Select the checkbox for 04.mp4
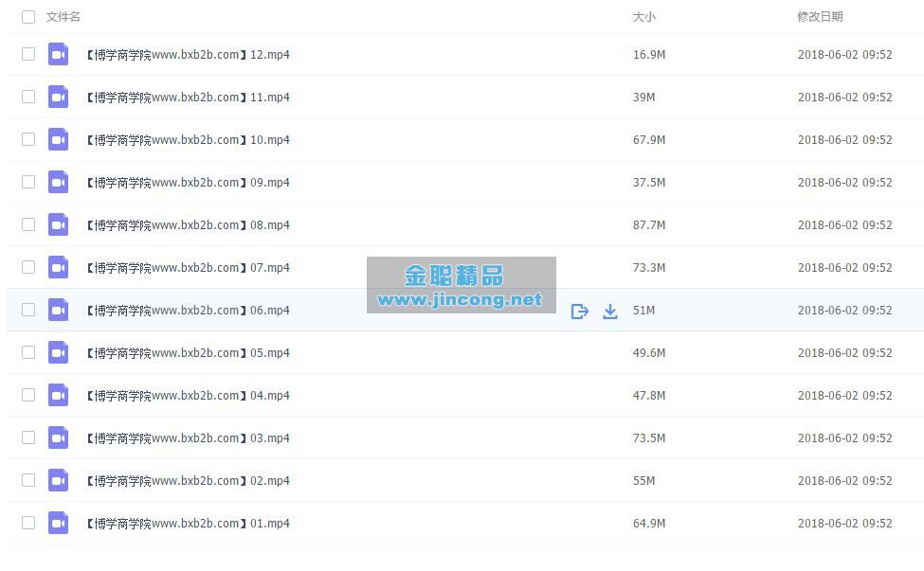Image resolution: width=924 pixels, height=571 pixels. point(28,395)
